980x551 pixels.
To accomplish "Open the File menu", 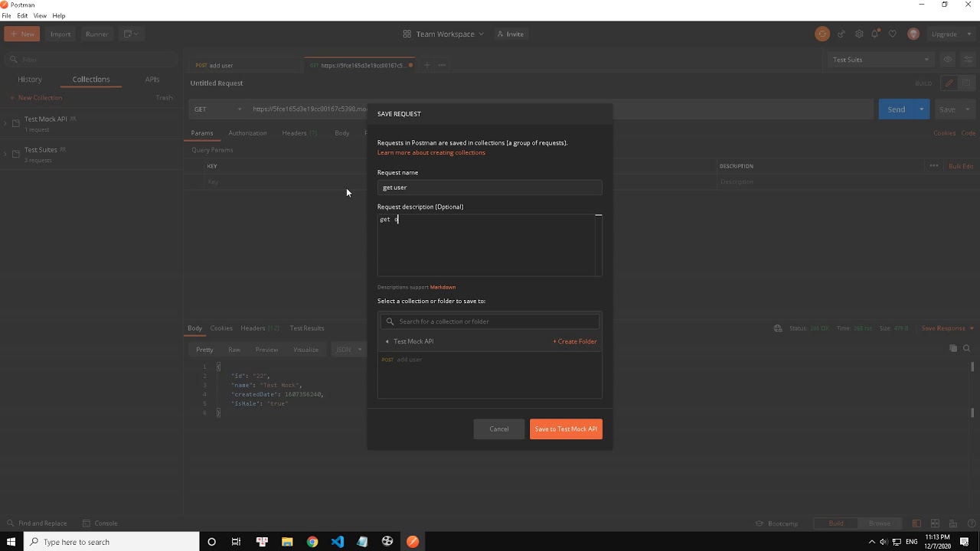I will (6, 15).
